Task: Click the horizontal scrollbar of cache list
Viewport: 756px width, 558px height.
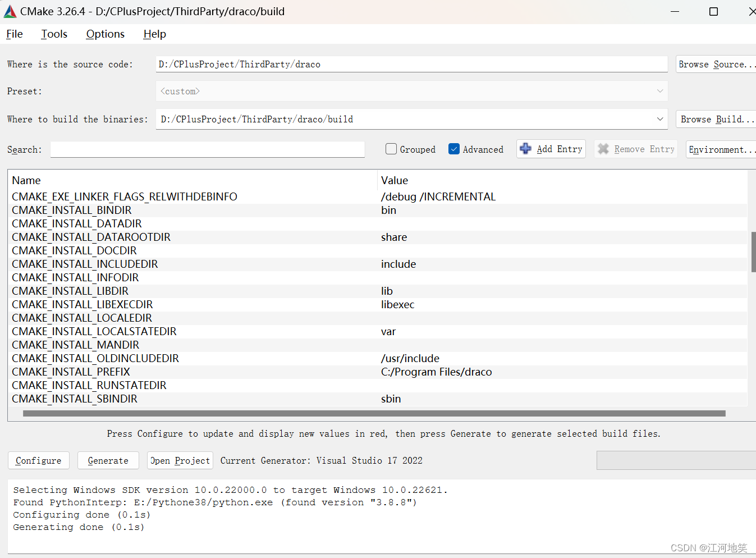Action: coord(374,414)
